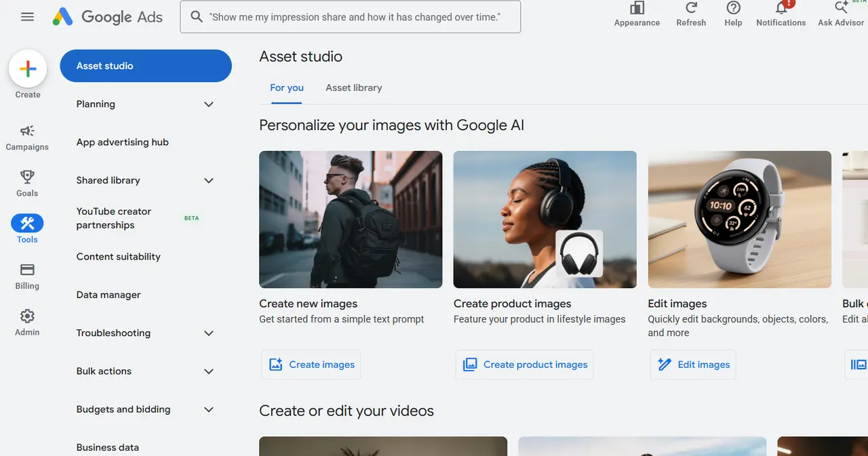This screenshot has height=456, width=868.
Task: Open Content suitability
Action: click(119, 257)
